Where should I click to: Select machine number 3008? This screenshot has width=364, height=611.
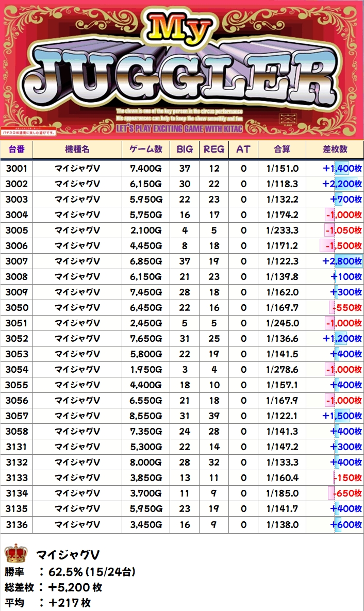pyautogui.click(x=16, y=277)
